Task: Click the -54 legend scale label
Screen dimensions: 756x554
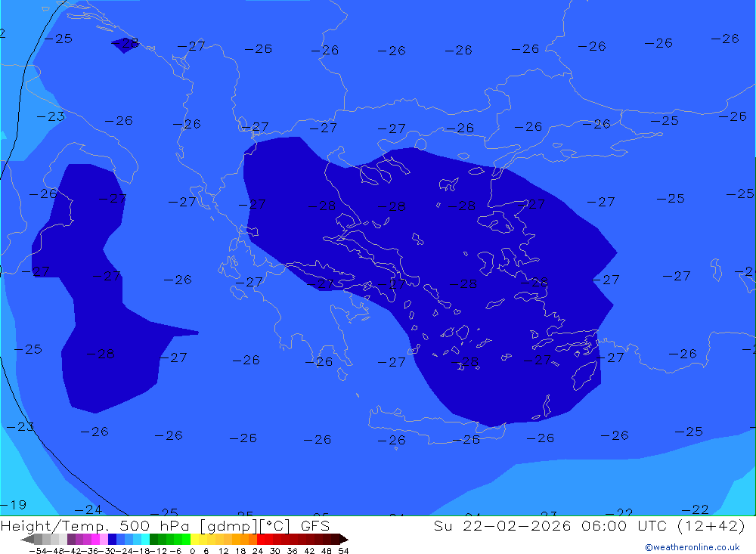Action: (x=38, y=551)
